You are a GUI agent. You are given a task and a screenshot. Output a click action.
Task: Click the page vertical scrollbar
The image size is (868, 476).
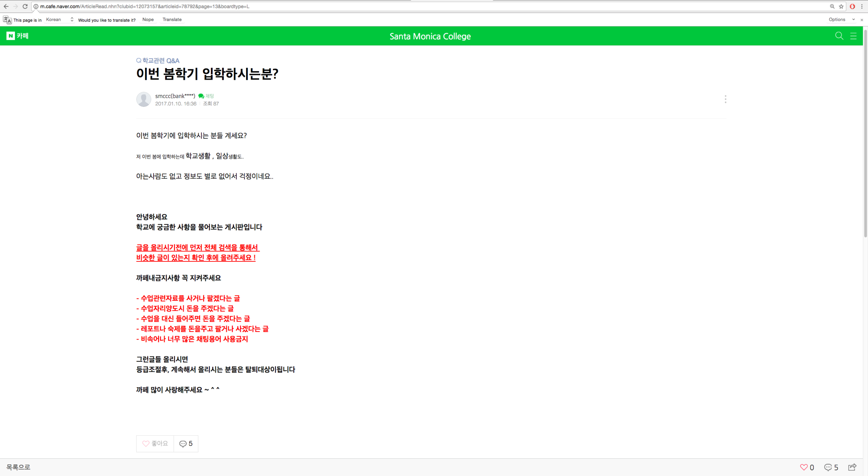tap(865, 133)
